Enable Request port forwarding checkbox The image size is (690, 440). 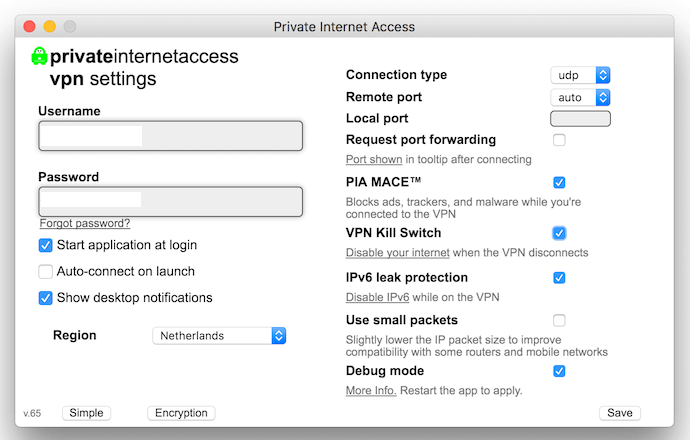559,140
